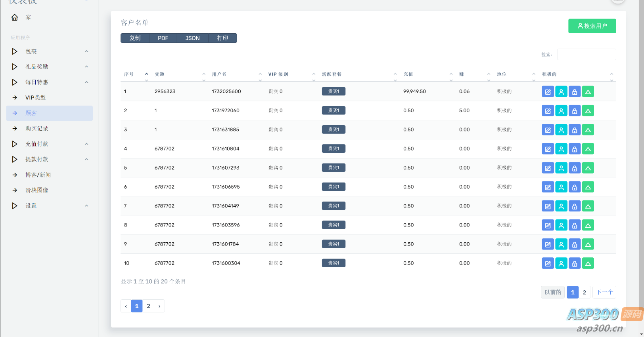The image size is (644, 337).
Task: Focus the table search input field
Action: 586,55
